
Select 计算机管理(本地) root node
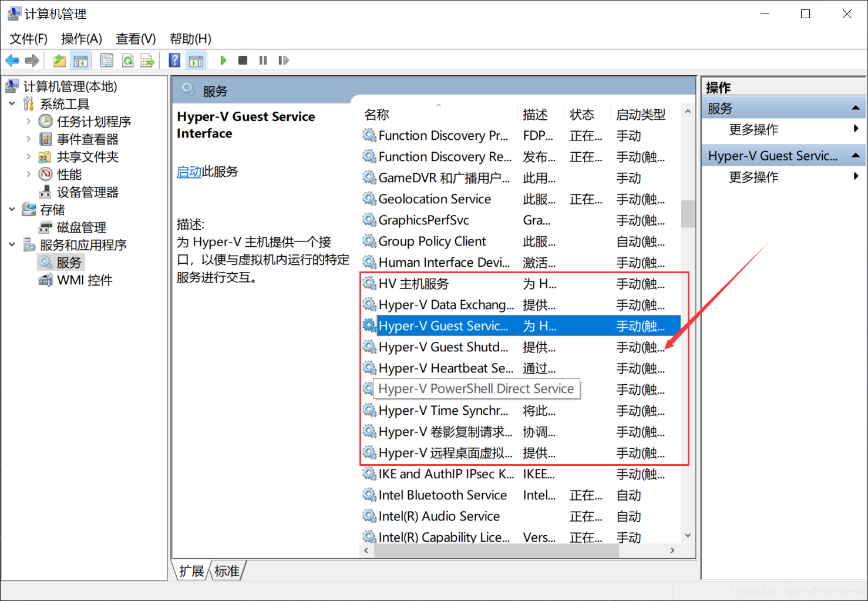click(70, 86)
